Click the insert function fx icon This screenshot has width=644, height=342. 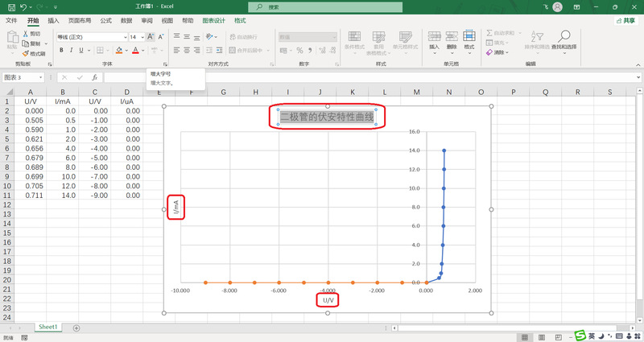[x=95, y=77]
